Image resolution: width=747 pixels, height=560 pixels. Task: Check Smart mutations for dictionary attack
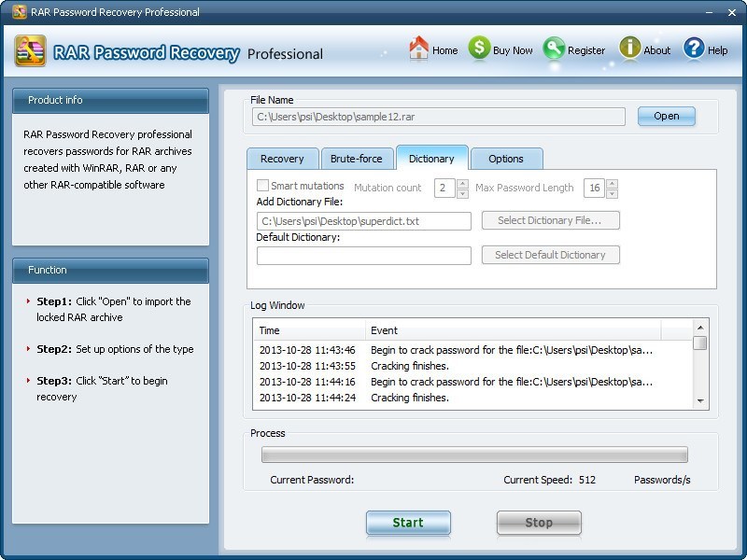pyautogui.click(x=261, y=187)
